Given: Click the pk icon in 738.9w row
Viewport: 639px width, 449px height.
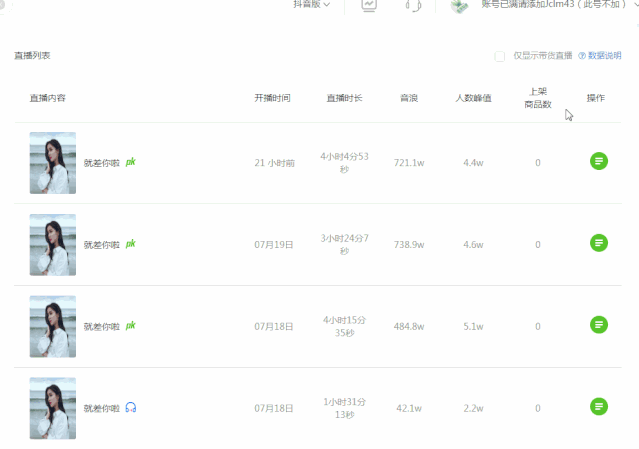Looking at the screenshot, I should (x=130, y=244).
